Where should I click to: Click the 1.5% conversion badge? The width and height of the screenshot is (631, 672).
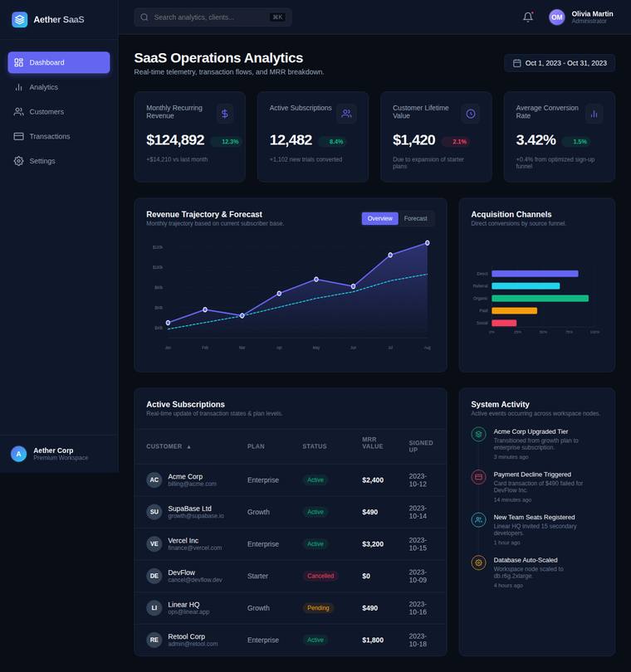577,141
